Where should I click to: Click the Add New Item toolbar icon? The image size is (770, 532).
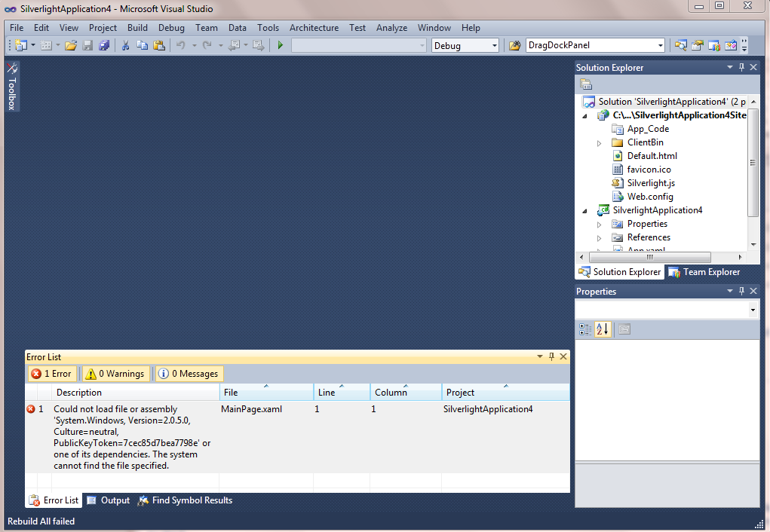[46, 46]
